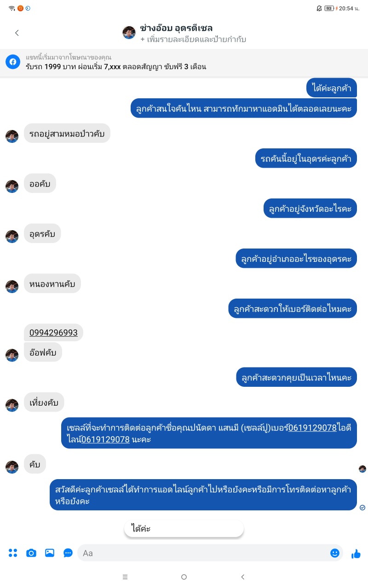Viewport: 368px width, 588px height.
Task: Tap the Facebook icon in ad banner
Action: pos(13,62)
